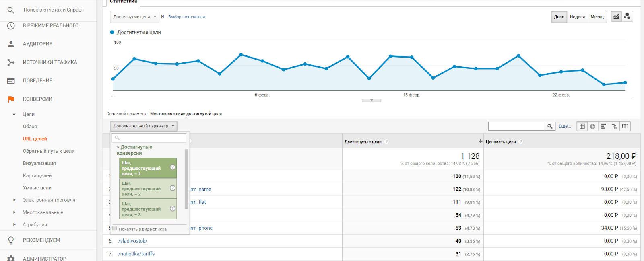Select the pivot table view icon
644x261 pixels.
pos(625,126)
